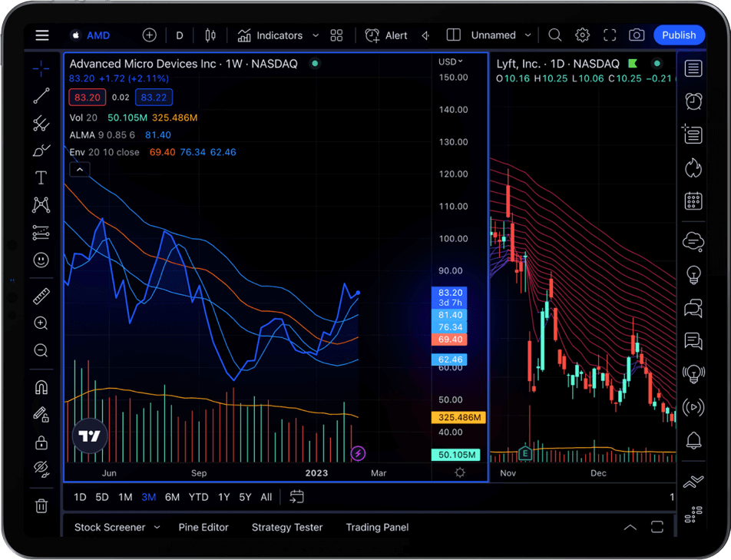Click the ALMA 9 0.85 6 legend
This screenshot has width=731, height=560.
102,135
